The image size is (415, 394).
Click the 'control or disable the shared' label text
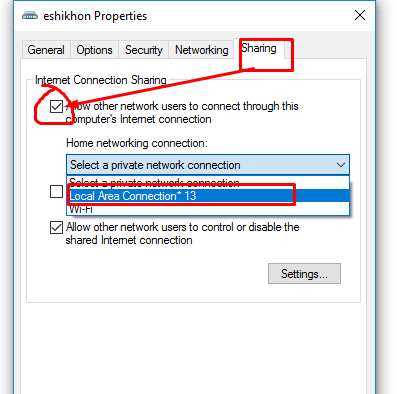click(x=182, y=234)
